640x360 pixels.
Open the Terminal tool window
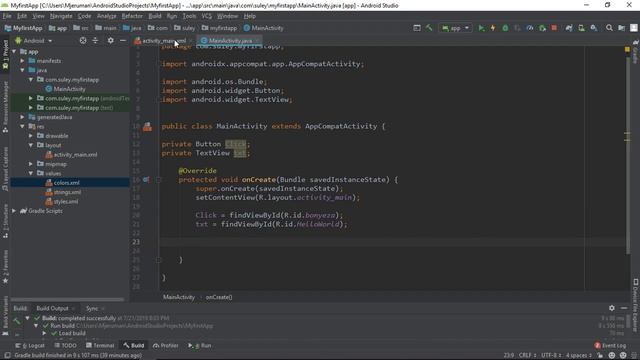click(x=100, y=346)
